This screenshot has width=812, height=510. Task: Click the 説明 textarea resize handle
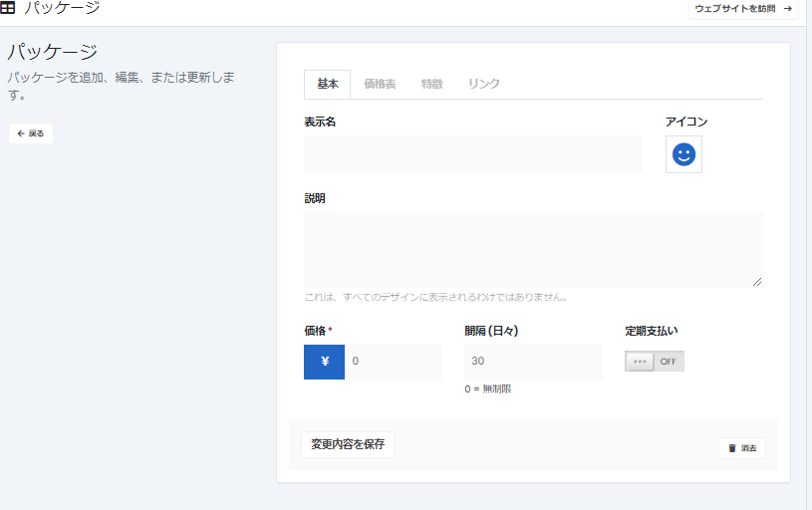click(x=757, y=282)
